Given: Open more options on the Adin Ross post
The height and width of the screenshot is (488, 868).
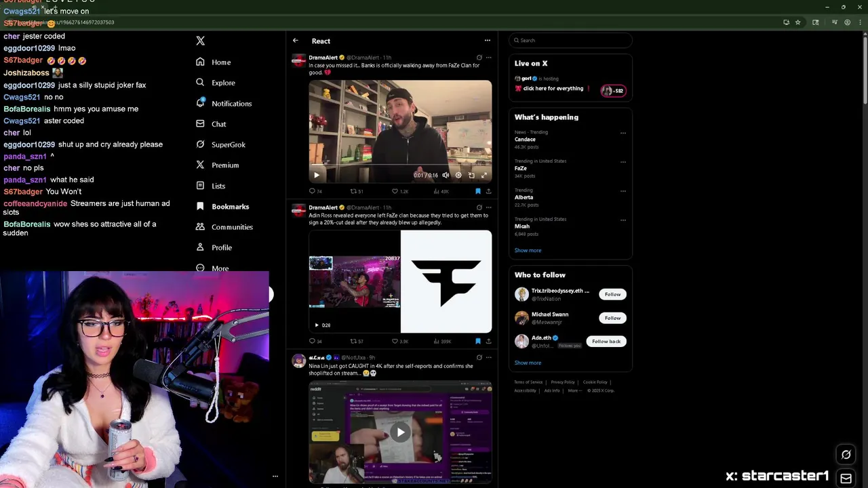Looking at the screenshot, I should (x=488, y=207).
